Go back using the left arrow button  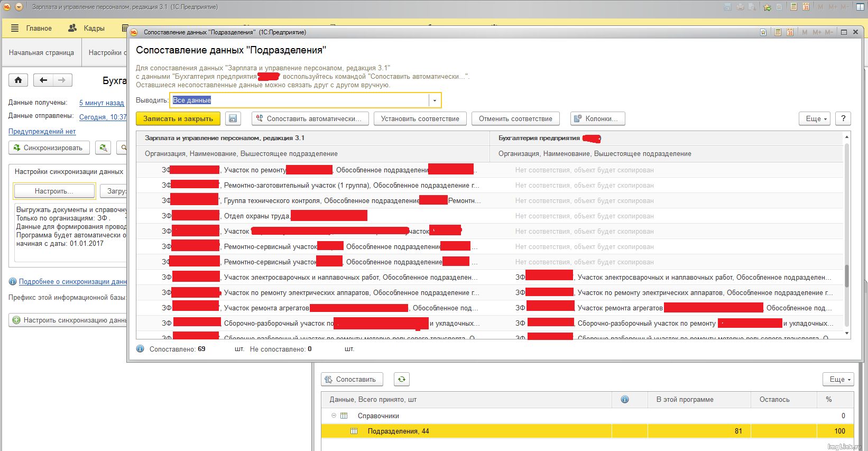pyautogui.click(x=43, y=80)
